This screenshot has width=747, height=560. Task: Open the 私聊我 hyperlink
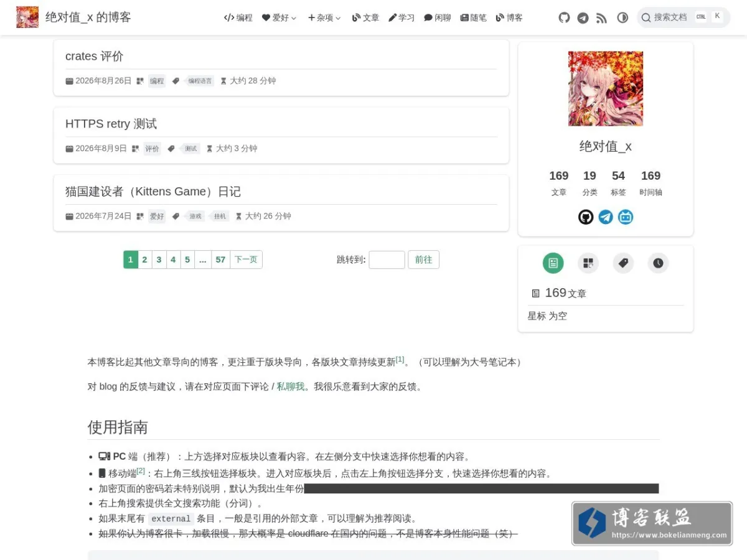coord(291,386)
